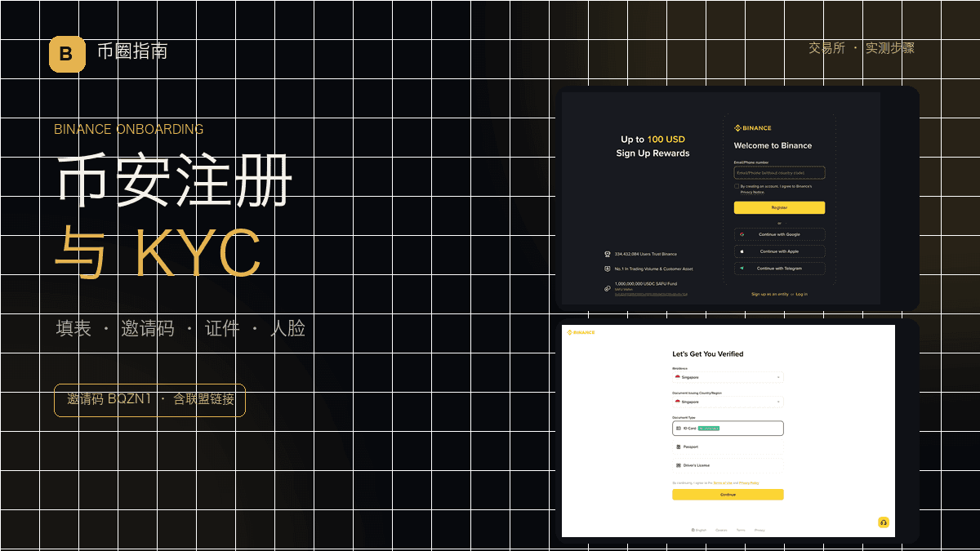This screenshot has width=980, height=551.
Task: Click the 交易所 · 实测步骤 text at the top right
Action: (x=862, y=47)
